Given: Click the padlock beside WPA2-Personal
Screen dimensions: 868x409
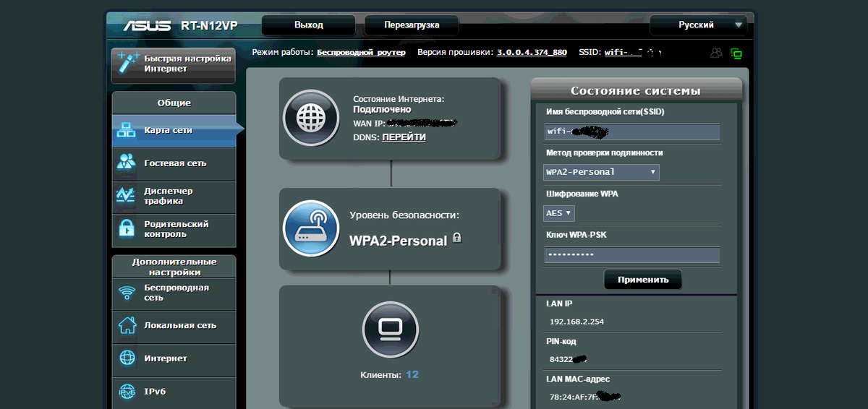Looking at the screenshot, I should (457, 237).
